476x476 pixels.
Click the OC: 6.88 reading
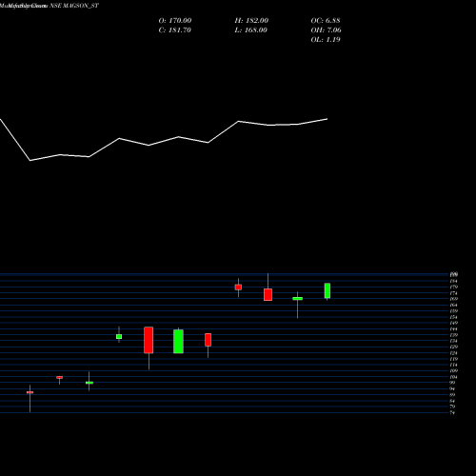[326, 21]
